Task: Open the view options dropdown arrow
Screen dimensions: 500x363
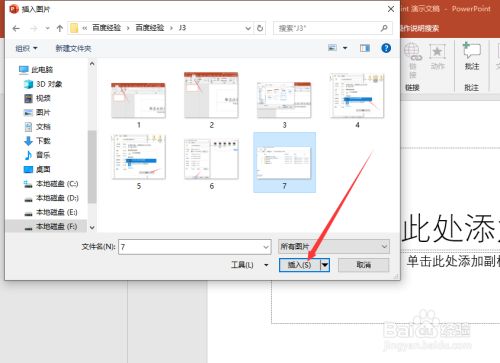Action: (x=345, y=48)
